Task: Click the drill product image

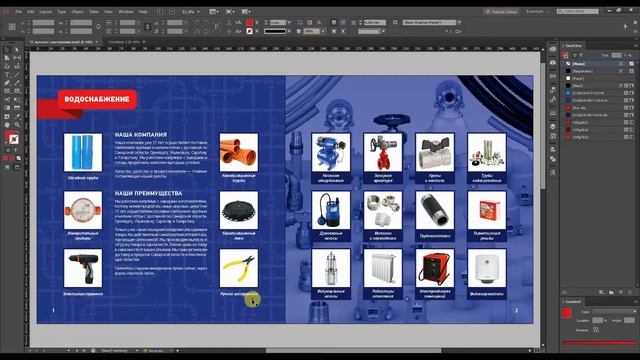Action: coord(83,268)
